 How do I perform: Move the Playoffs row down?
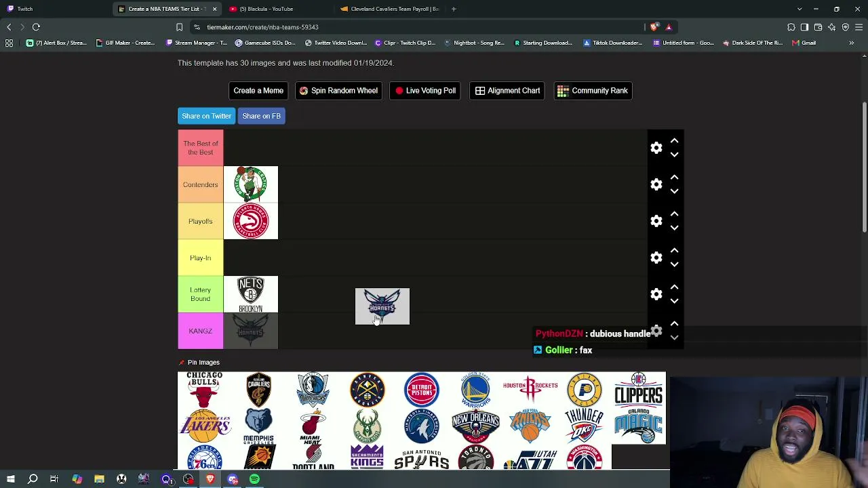click(674, 228)
